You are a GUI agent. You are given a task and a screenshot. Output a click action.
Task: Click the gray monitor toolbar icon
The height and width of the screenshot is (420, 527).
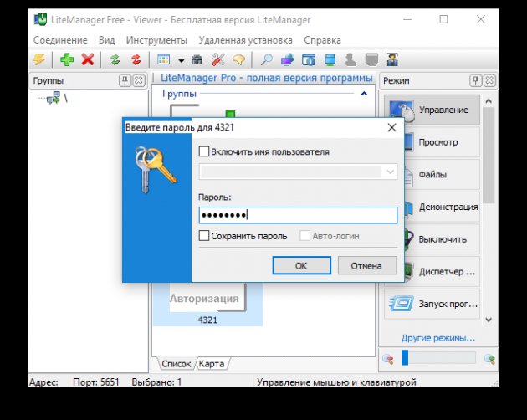(x=371, y=60)
